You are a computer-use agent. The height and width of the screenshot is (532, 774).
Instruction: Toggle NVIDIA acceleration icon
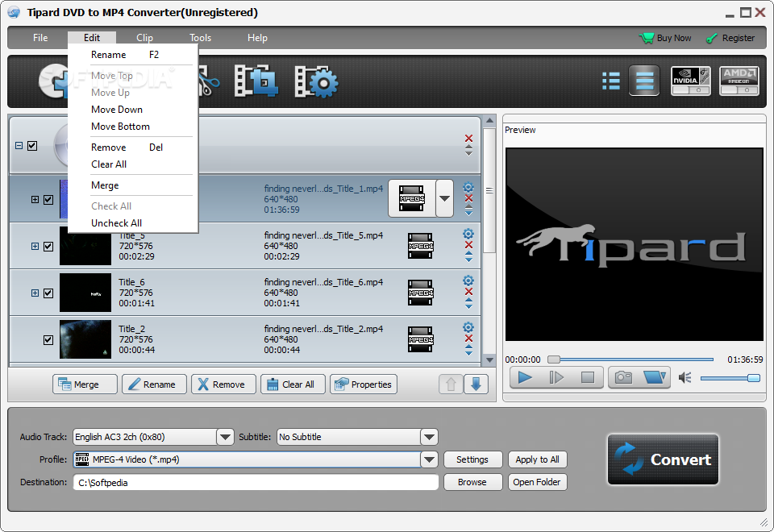691,81
